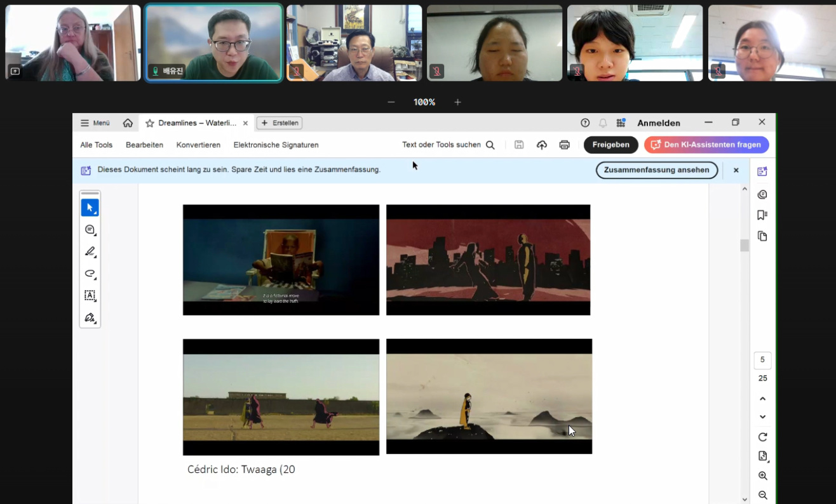Increase shared screen zoom with plus
The width and height of the screenshot is (836, 504).
pyautogui.click(x=457, y=102)
